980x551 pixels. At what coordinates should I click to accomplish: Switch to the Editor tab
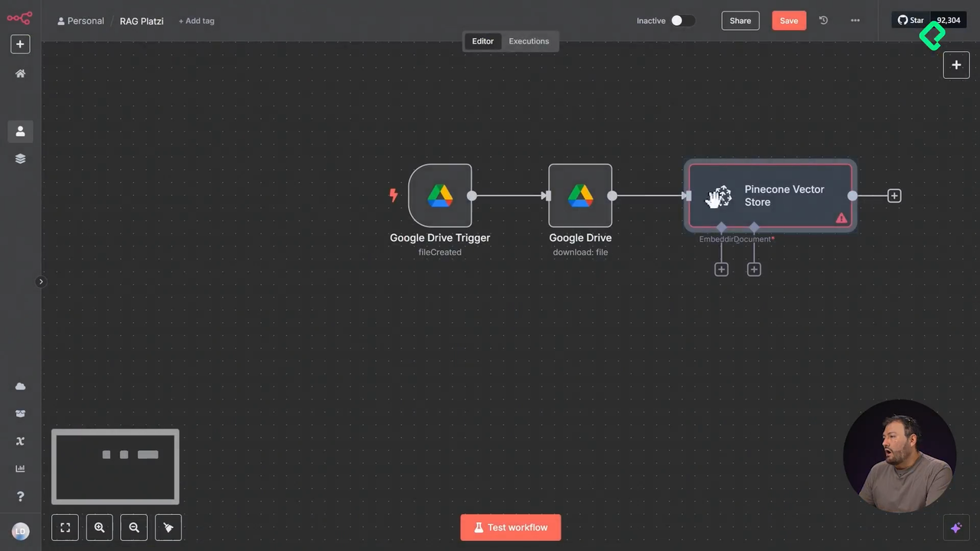point(482,41)
